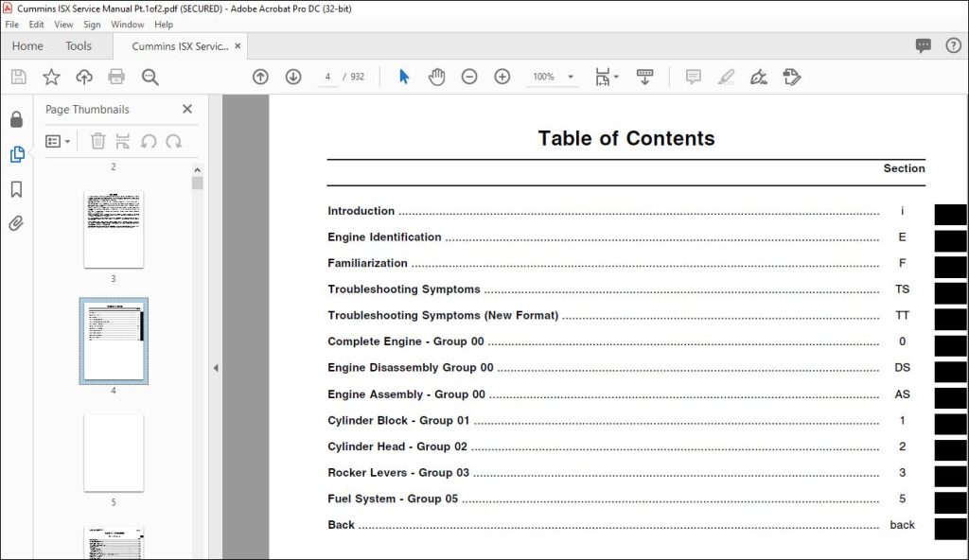
Task: Click the page number field showing 4
Action: 327,77
